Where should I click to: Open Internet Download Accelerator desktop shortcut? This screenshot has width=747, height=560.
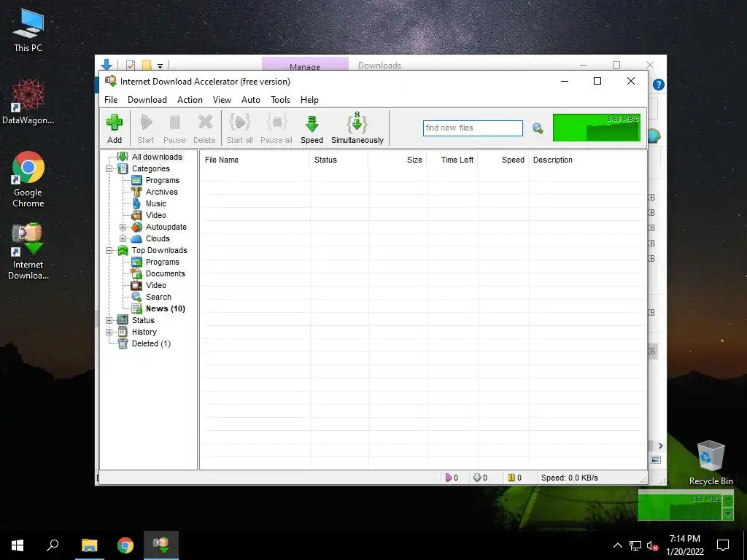pos(28,251)
